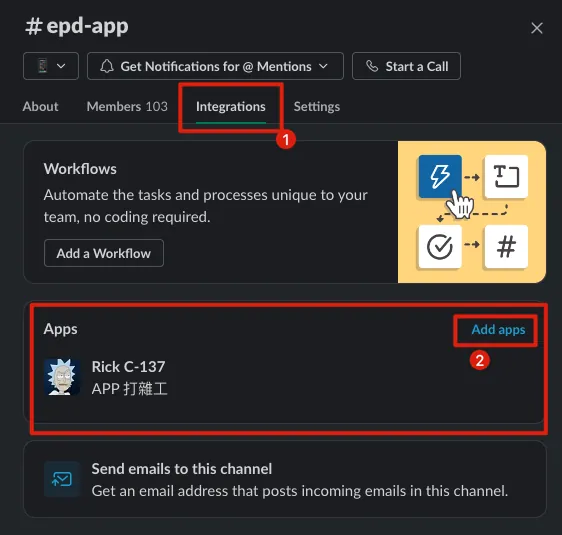This screenshot has height=535, width=562.
Task: Click the text box icon in the workflow illustration
Action: pos(506,176)
